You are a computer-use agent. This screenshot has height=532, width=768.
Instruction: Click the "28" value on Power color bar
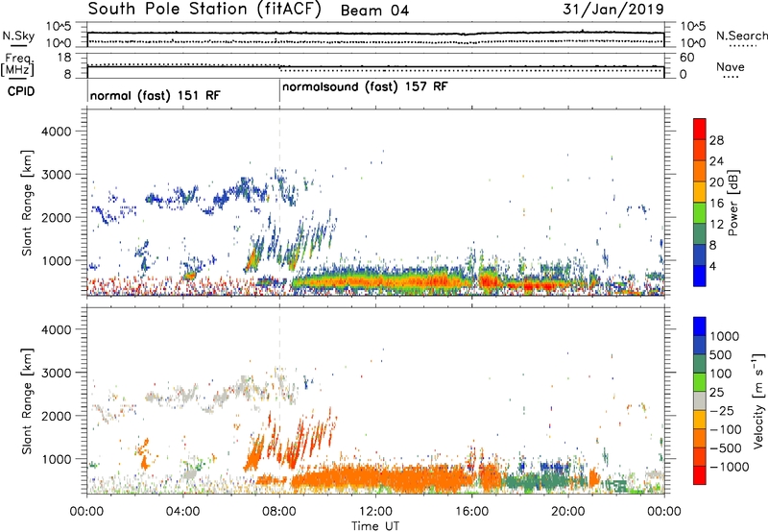(x=716, y=140)
